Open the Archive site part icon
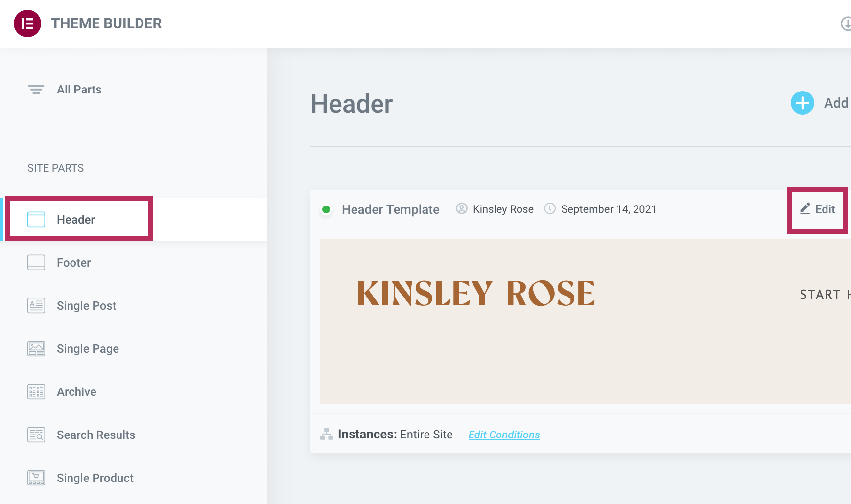This screenshot has width=851, height=504. (x=36, y=391)
